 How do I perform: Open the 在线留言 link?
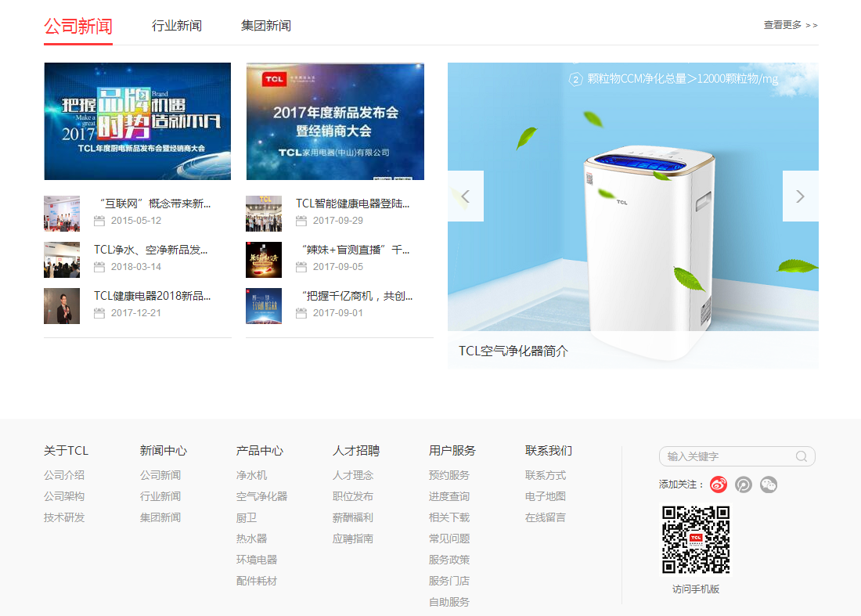(x=546, y=517)
